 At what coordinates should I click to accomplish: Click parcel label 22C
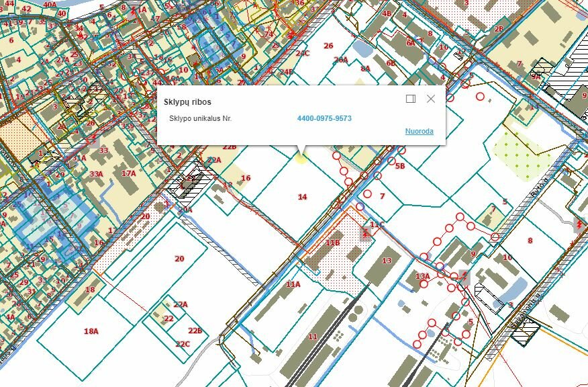pyautogui.click(x=183, y=344)
